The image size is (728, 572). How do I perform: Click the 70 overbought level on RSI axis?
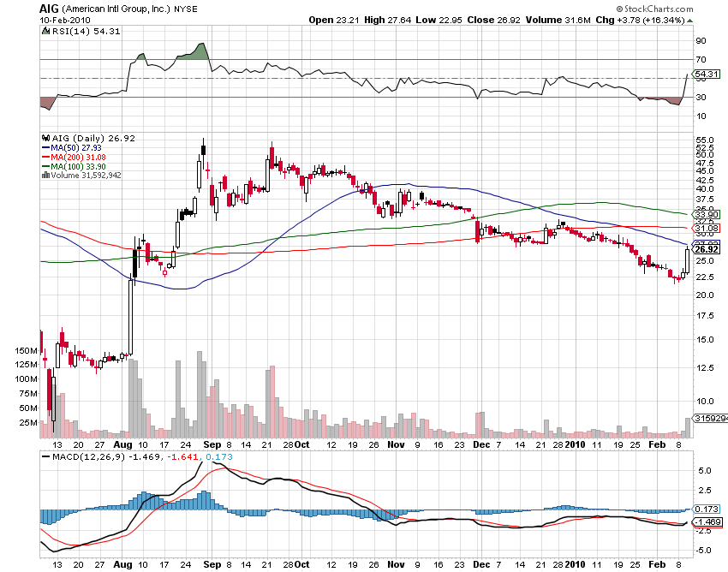pos(701,59)
